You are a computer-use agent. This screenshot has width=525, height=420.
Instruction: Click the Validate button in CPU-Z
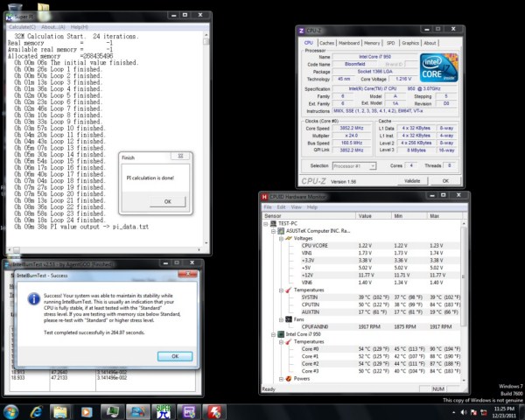(412, 180)
